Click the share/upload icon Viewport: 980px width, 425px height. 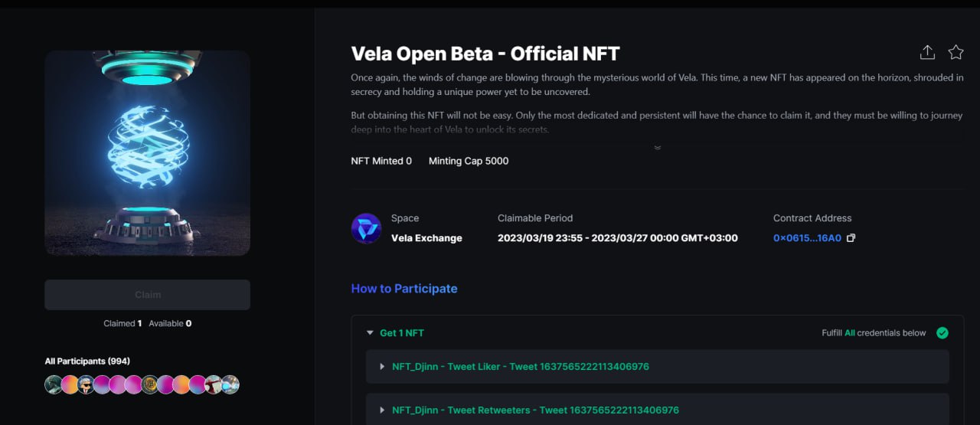point(927,52)
